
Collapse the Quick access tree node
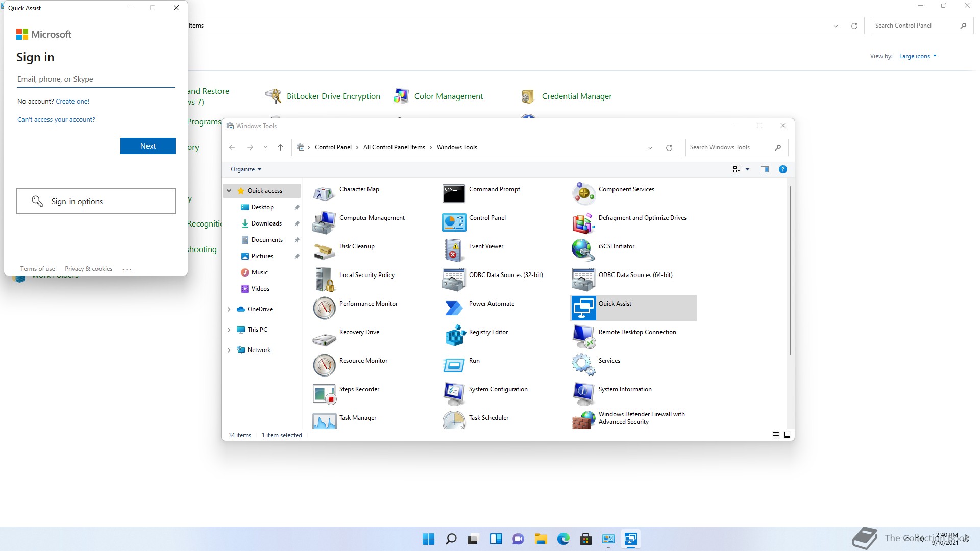(229, 191)
